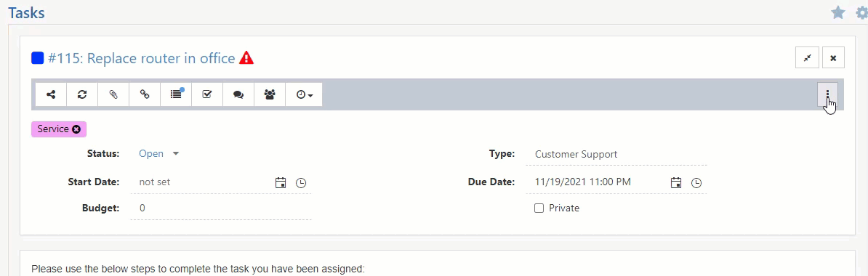Image resolution: width=868 pixels, height=276 pixels.
Task: Expand the clock time-tracking dropdown
Action: [x=304, y=94]
